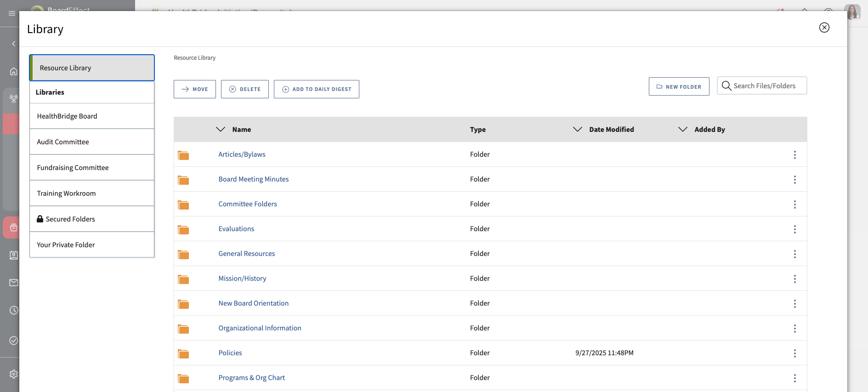The image size is (868, 392).
Task: Select the Resource Library tab
Action: 92,68
